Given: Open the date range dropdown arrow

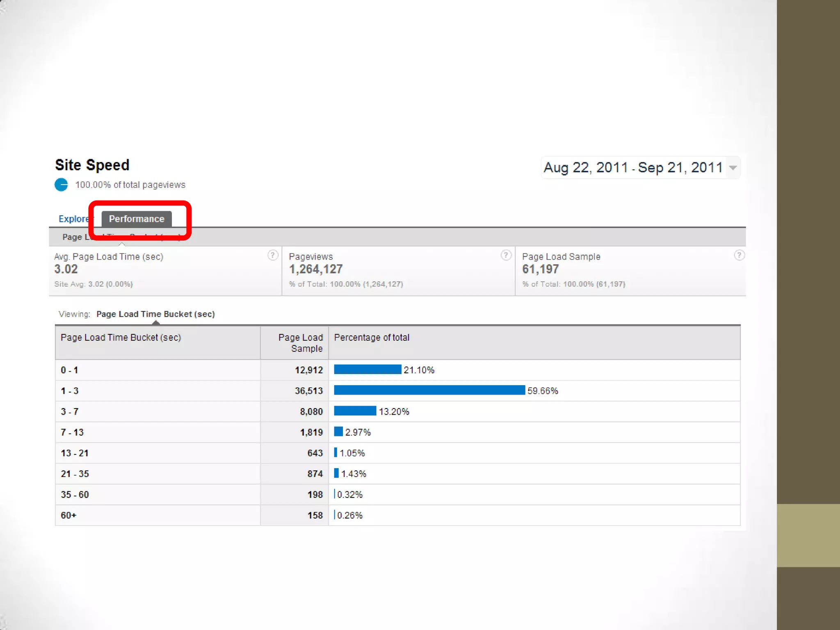Looking at the screenshot, I should point(733,168).
